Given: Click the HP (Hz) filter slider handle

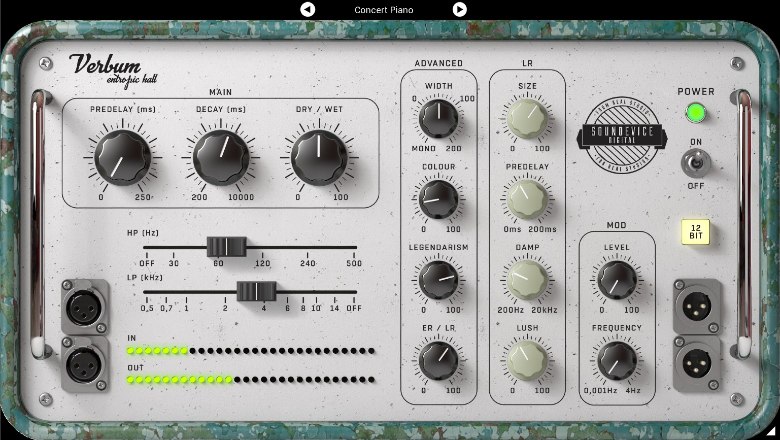Looking at the screenshot, I should (x=227, y=246).
